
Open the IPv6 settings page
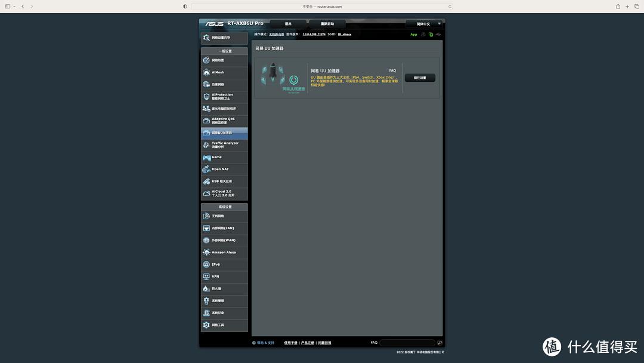click(x=224, y=264)
